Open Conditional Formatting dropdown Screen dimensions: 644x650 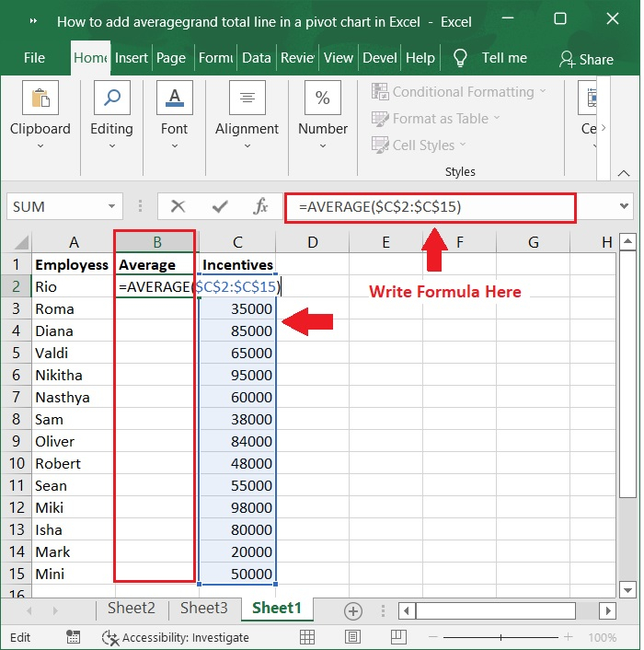tap(459, 92)
